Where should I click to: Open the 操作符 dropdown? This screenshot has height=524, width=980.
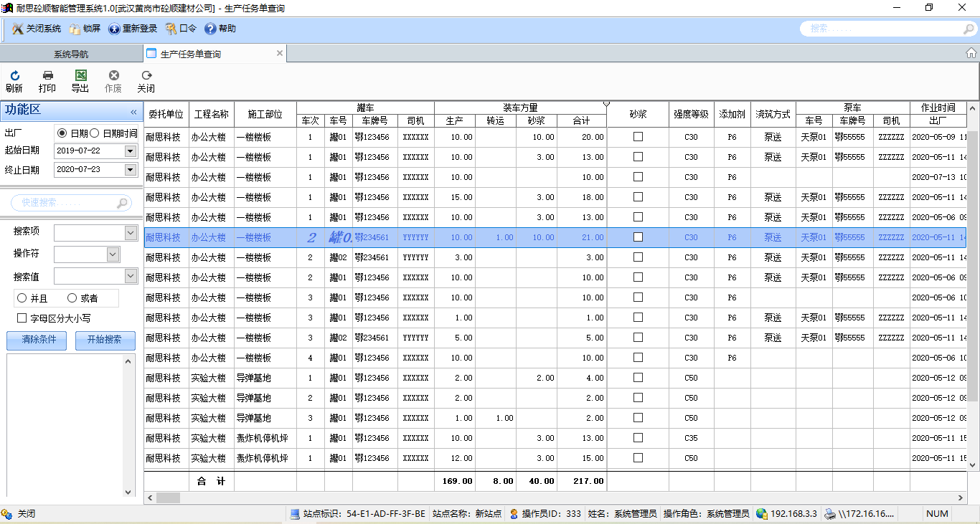(113, 254)
